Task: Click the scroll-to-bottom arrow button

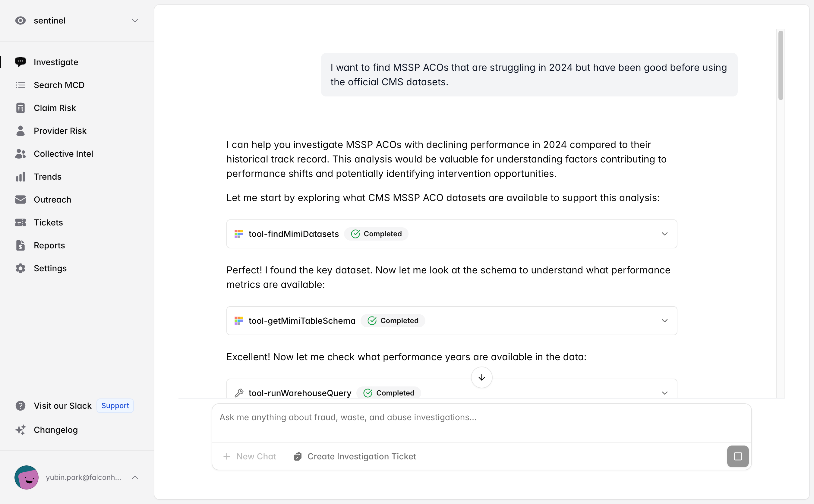Action: point(481,377)
